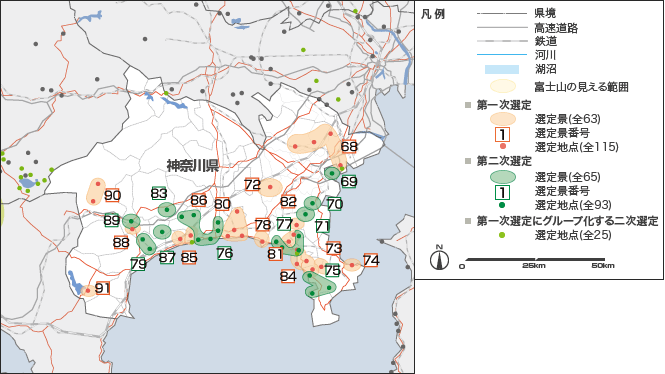Click the 50km scale bar label
The image size is (665, 374).
coord(603,265)
